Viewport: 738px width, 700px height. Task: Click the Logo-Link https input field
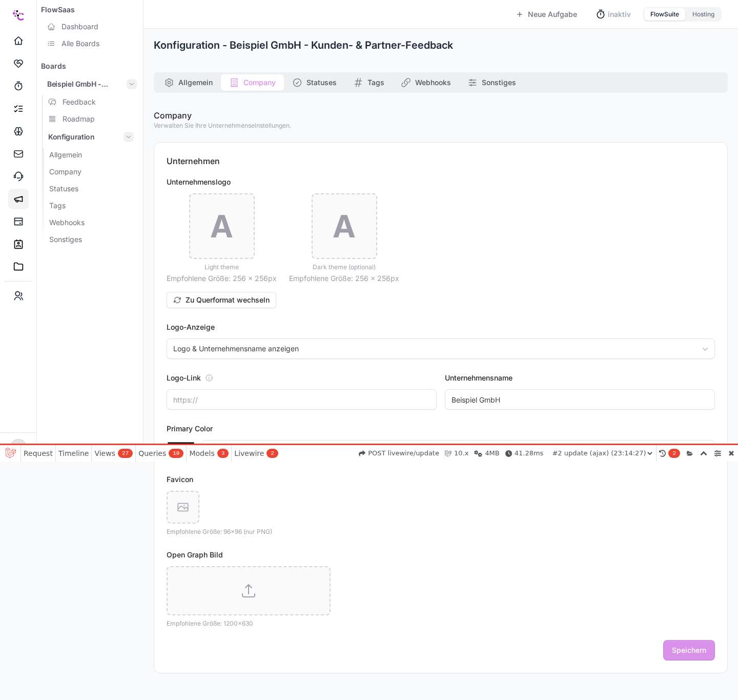301,399
